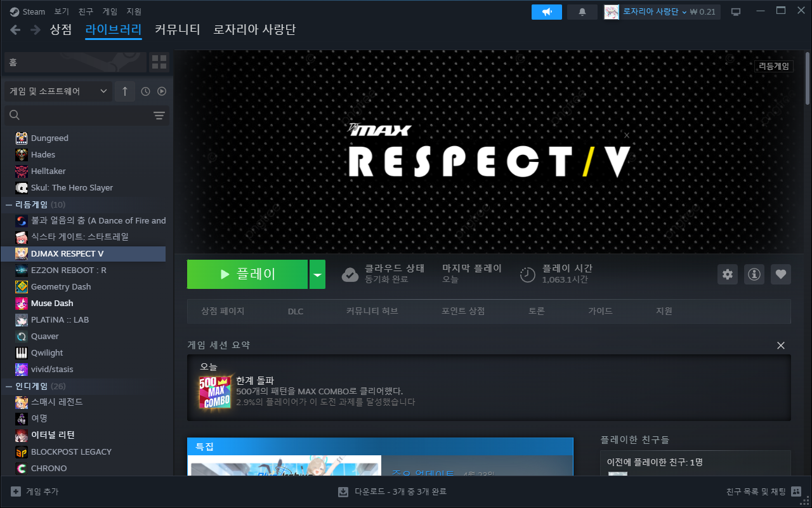812x508 pixels.
Task: Open the 지원 menu
Action: (x=134, y=11)
